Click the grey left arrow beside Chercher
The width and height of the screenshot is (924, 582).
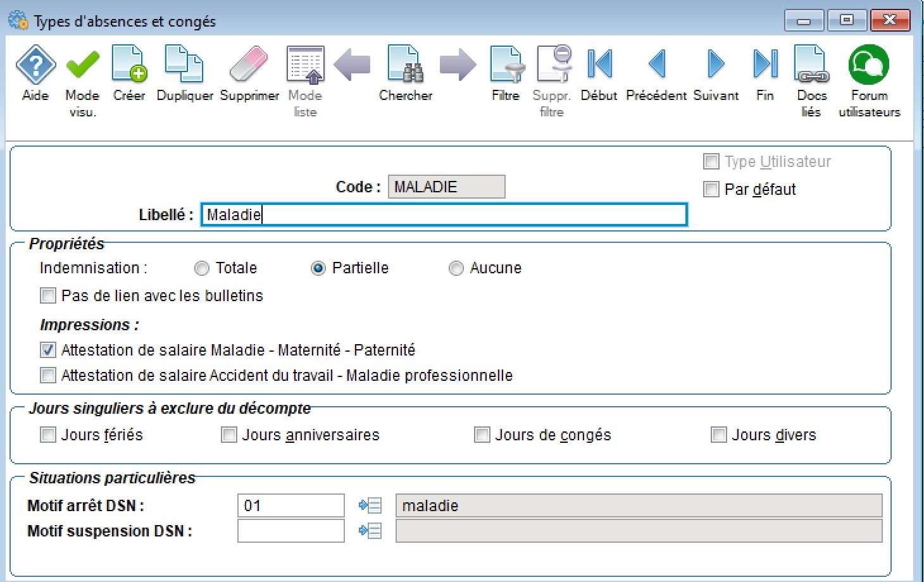pyautogui.click(x=352, y=65)
